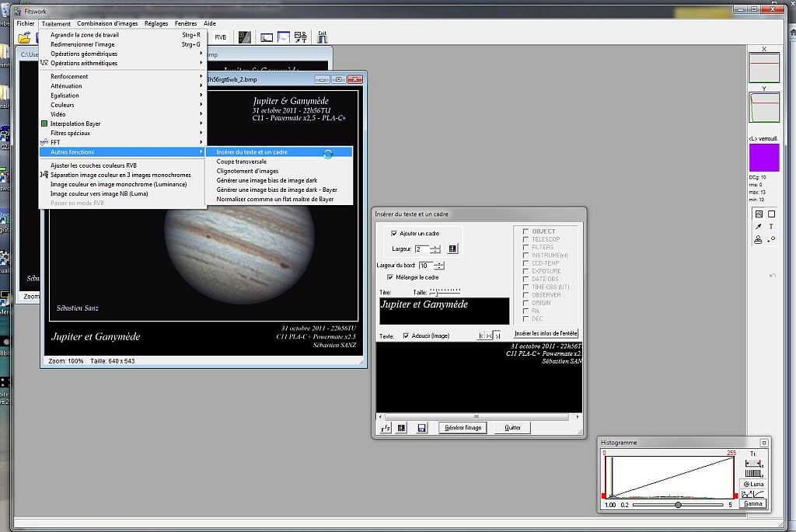Click the right-align text icon

pyautogui.click(x=497, y=336)
